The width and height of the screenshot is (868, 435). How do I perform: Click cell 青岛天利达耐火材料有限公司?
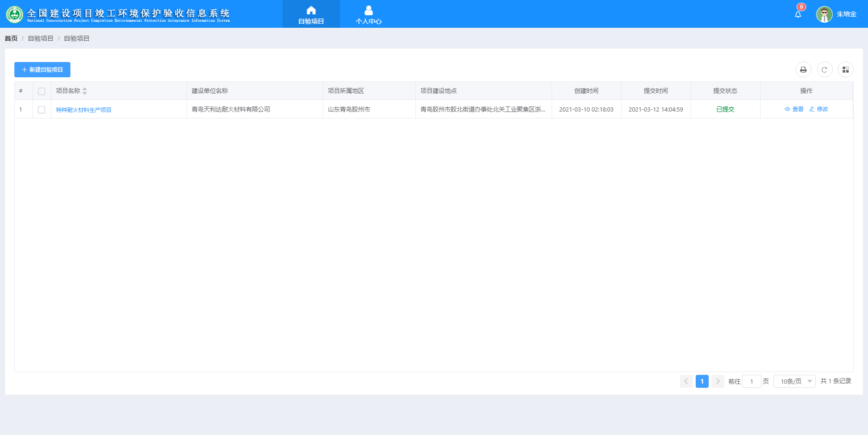coord(231,109)
